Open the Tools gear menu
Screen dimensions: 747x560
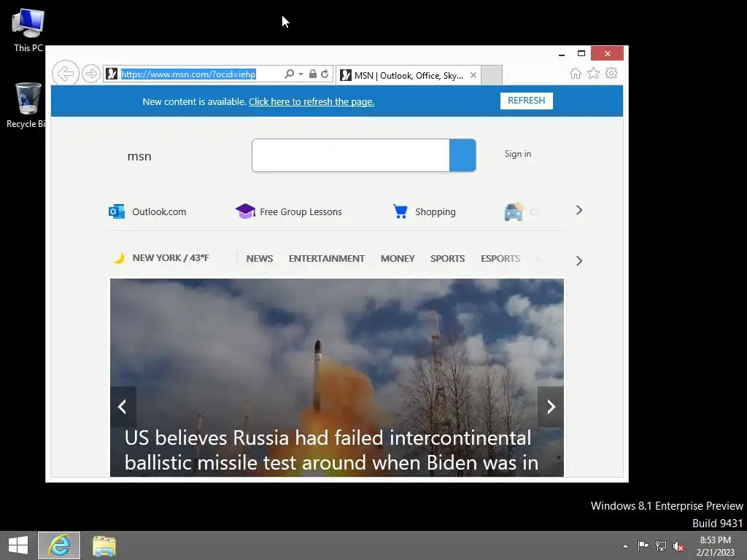[611, 74]
